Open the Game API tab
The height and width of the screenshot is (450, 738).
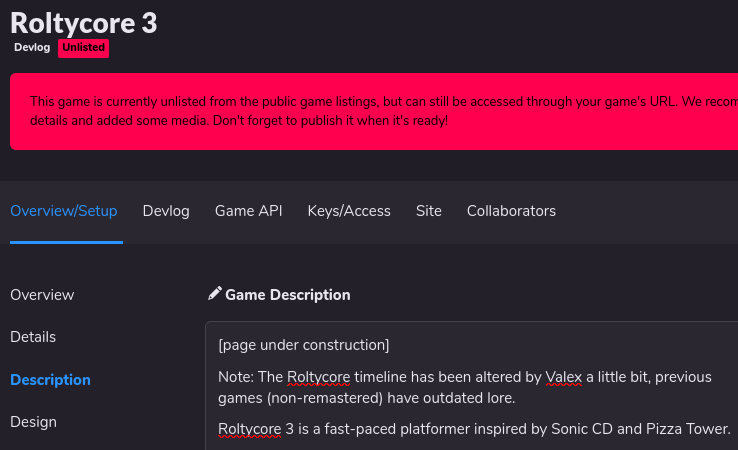[249, 211]
